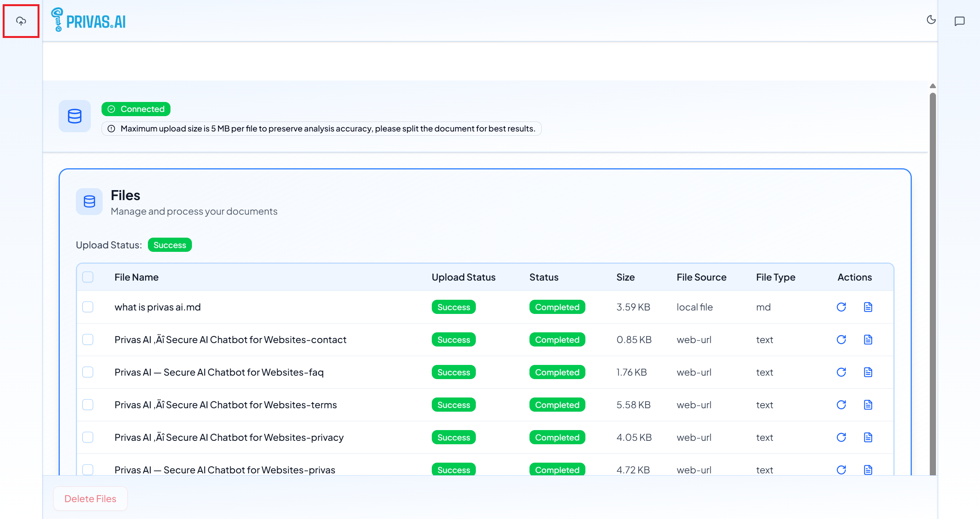Toggle dark mode moon icon
Image resolution: width=980 pixels, height=519 pixels.
931,20
